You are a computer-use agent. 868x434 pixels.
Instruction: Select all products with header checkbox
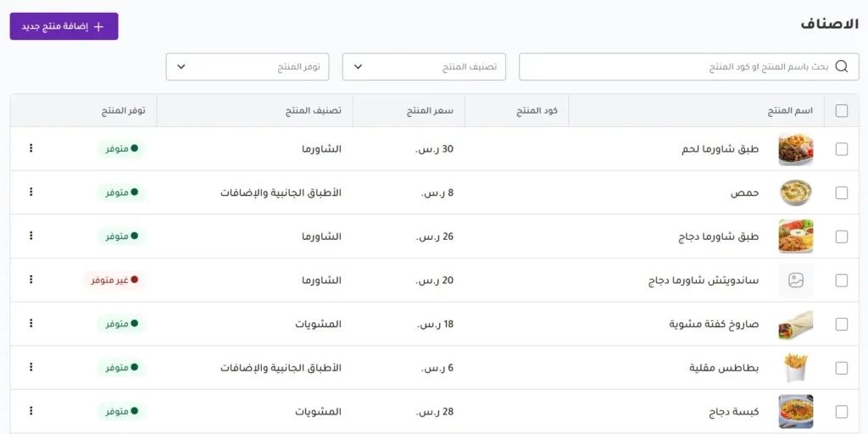pyautogui.click(x=842, y=111)
